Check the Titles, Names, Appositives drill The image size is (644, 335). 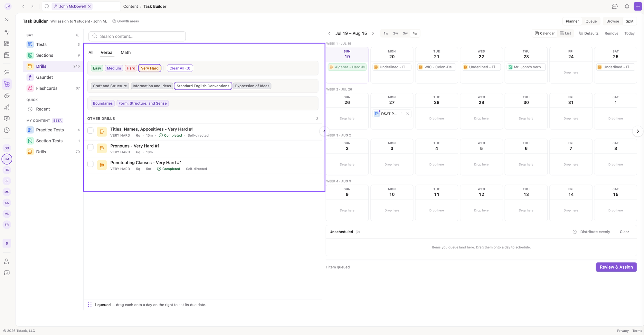point(90,131)
